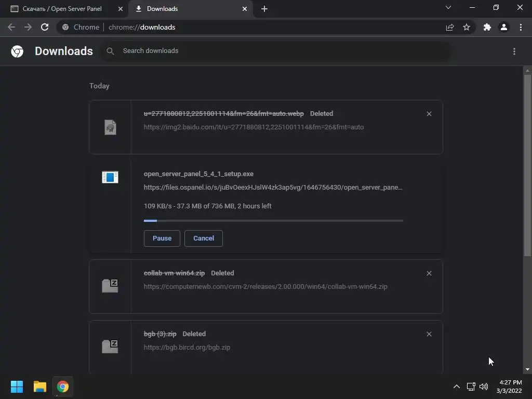
Task: Click the open_server_panel setup exe icon
Action: [x=110, y=177]
